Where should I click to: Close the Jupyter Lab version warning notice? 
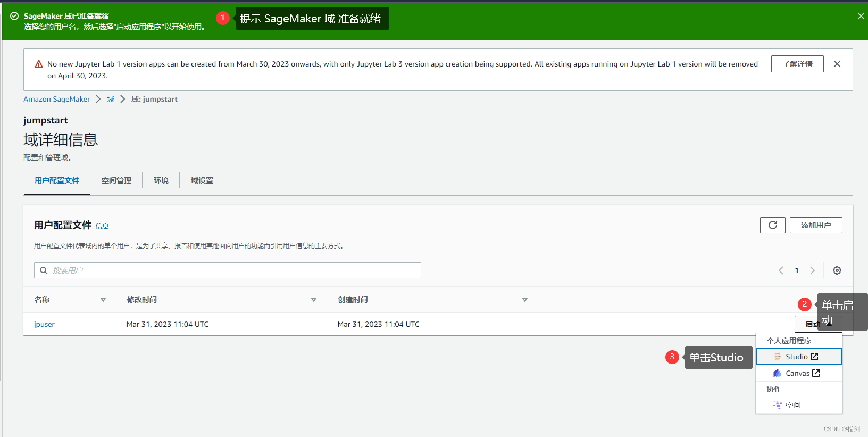pyautogui.click(x=837, y=64)
